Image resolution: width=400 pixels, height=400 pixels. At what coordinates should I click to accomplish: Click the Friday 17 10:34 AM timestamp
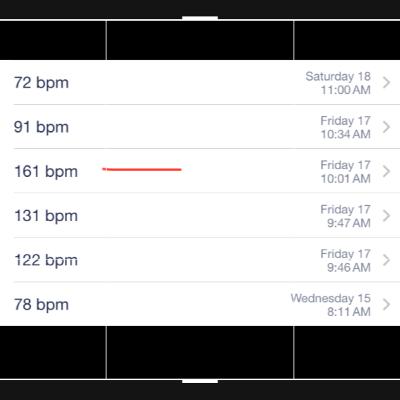[x=345, y=127]
